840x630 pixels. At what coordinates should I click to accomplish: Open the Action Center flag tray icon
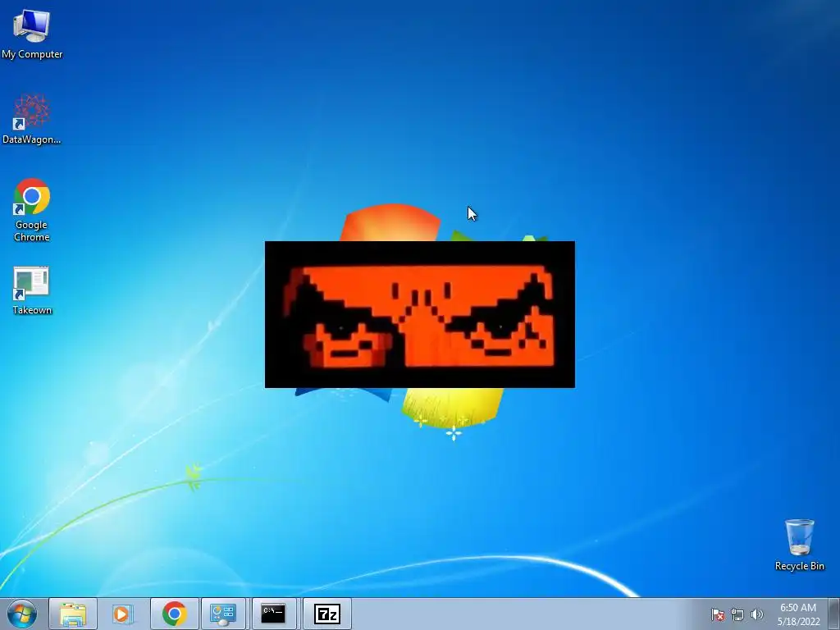point(717,614)
